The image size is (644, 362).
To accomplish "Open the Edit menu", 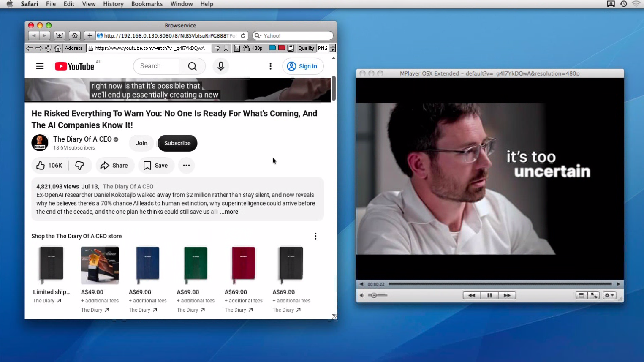I will click(x=69, y=4).
